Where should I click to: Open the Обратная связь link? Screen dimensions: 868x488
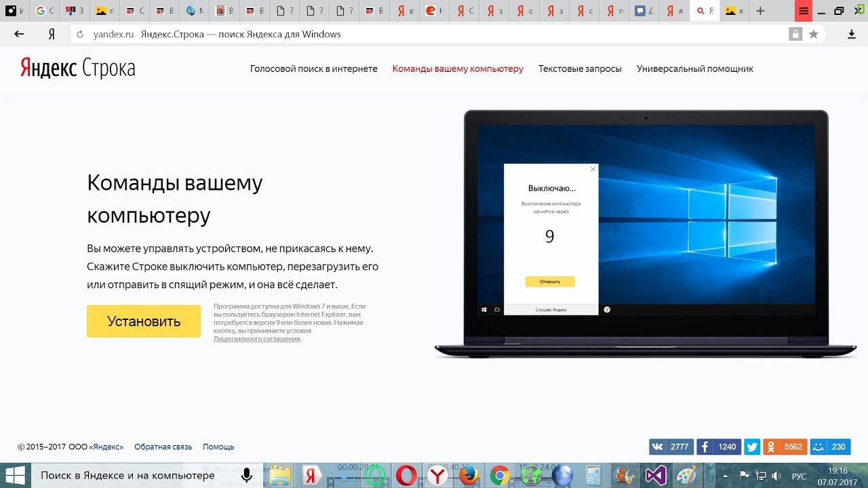pos(163,447)
